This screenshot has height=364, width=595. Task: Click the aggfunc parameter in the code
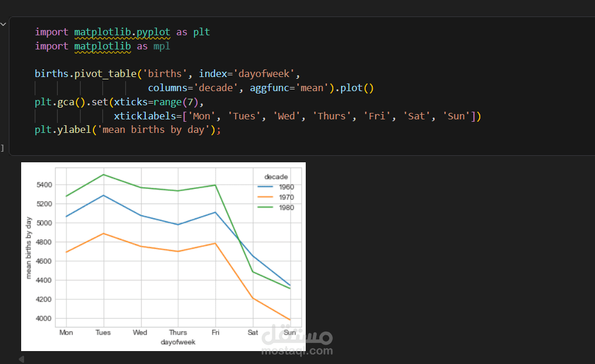point(269,88)
